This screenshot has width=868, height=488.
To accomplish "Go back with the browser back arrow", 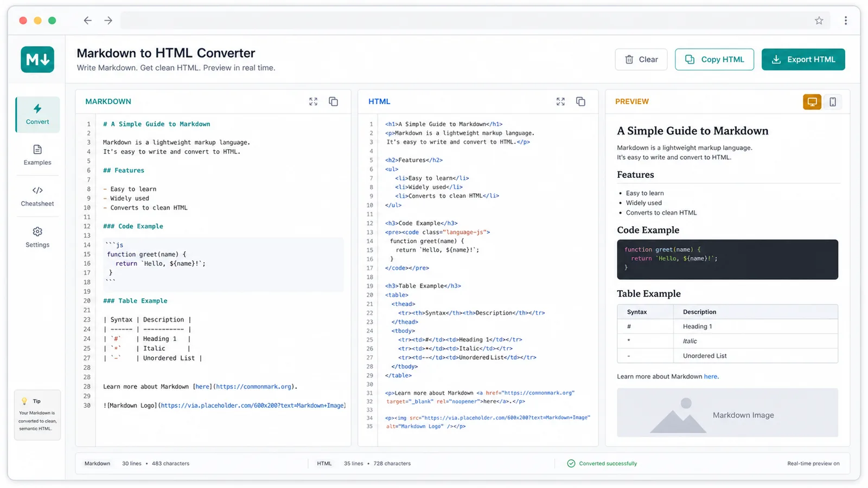I will pos(87,21).
